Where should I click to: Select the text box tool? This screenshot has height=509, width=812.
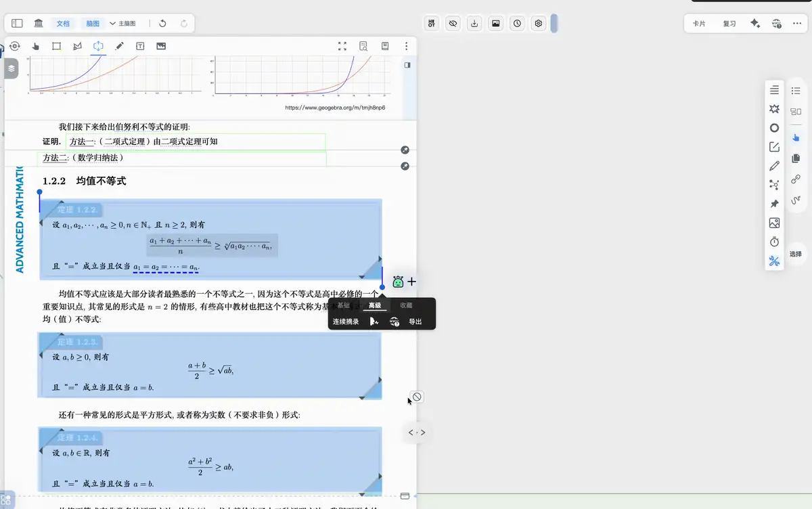(140, 46)
